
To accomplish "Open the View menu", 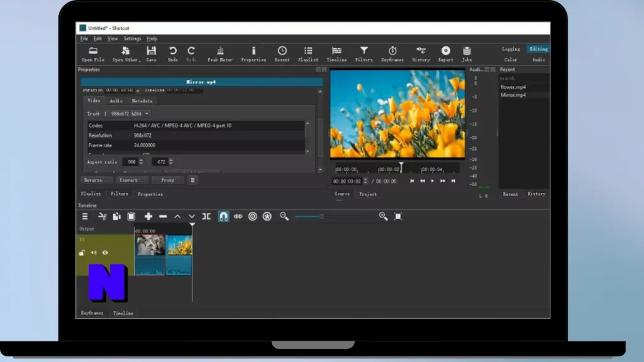I will tap(113, 38).
